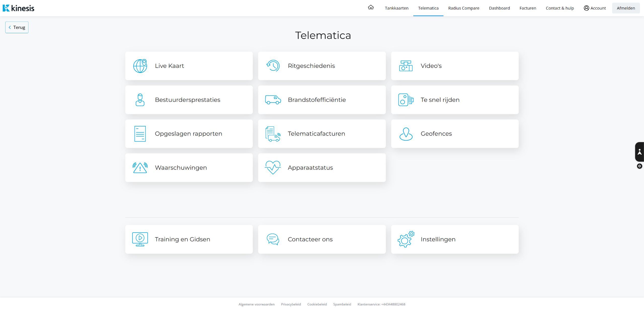
Task: Open the Account menu
Action: 594,8
